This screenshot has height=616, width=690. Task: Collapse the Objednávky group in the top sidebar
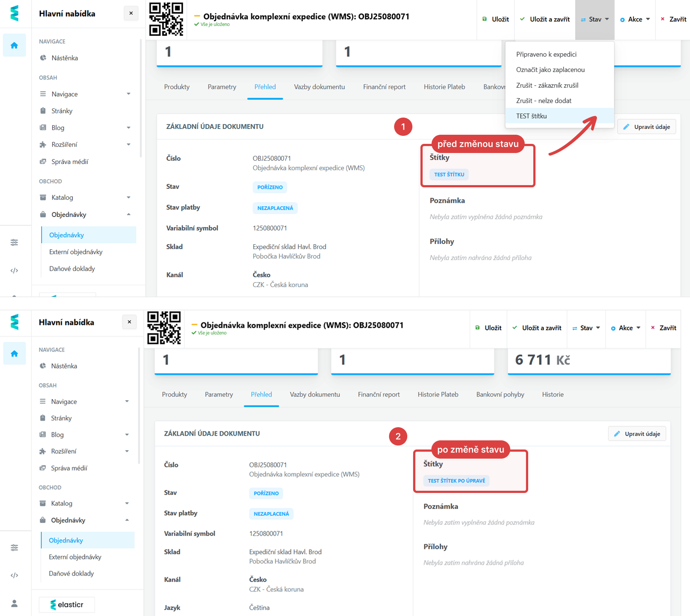[x=128, y=215]
